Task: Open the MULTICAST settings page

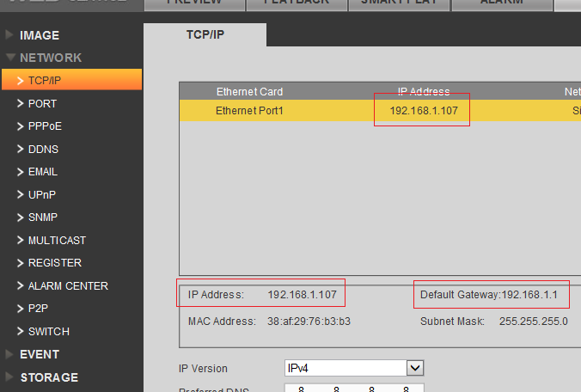Action: point(57,241)
